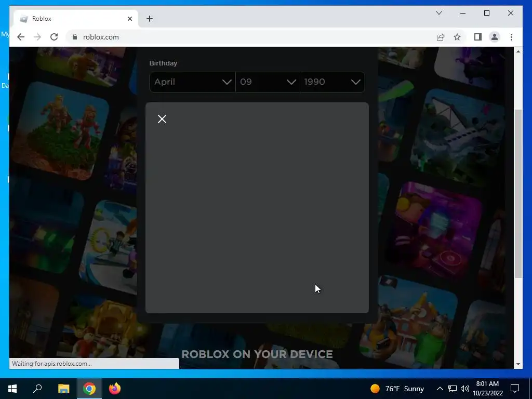Bookmark this page with the star icon
Screen dimensions: 532x399
coord(457,37)
